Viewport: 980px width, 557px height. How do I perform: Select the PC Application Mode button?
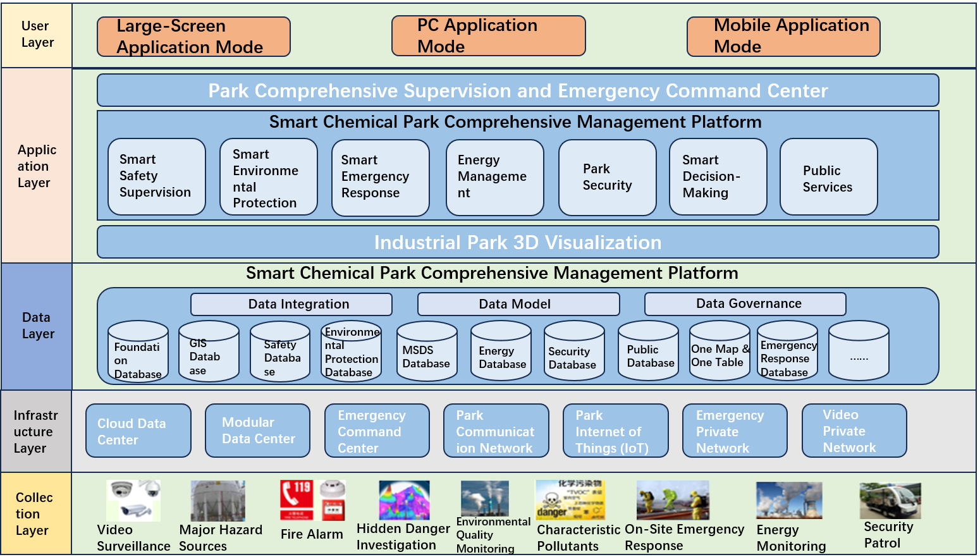tap(488, 36)
